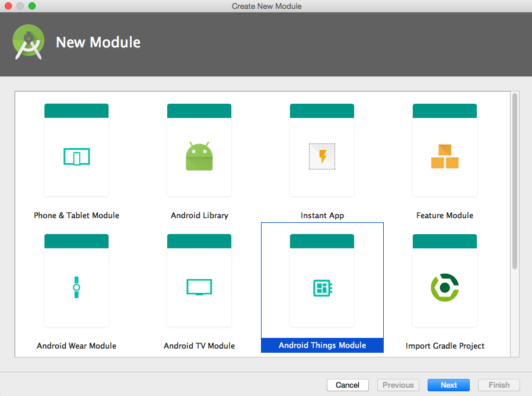Click the "Feature Module" label text
532x396 pixels.
(x=445, y=215)
